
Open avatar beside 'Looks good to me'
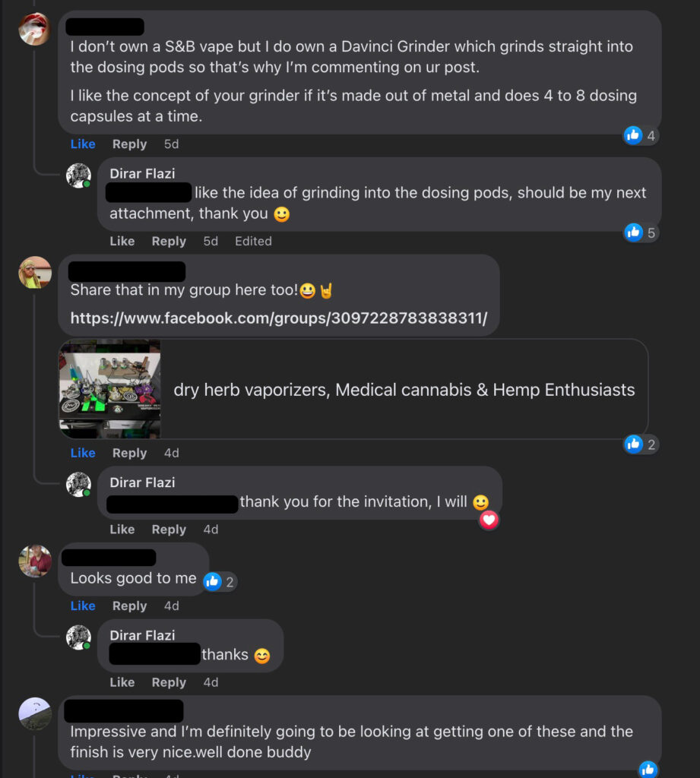[x=35, y=561]
